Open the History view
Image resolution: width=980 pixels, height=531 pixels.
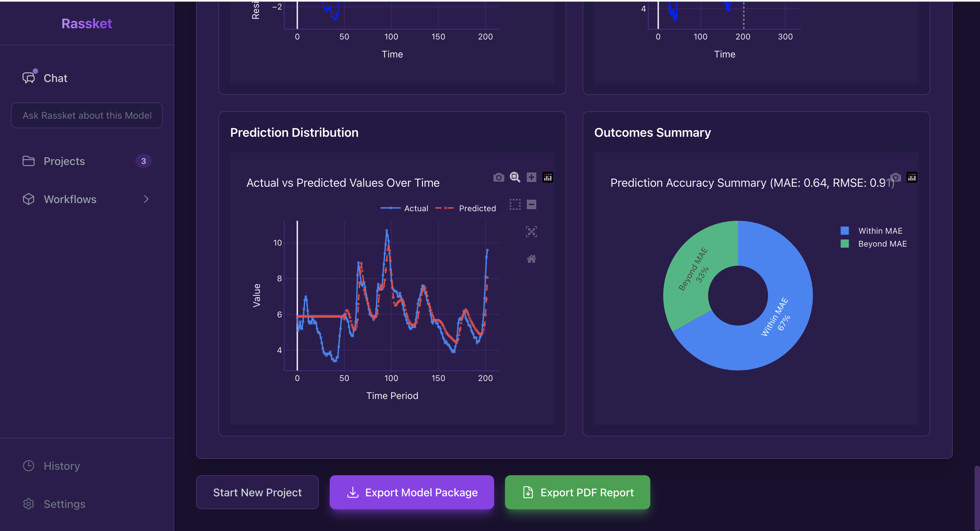61,466
